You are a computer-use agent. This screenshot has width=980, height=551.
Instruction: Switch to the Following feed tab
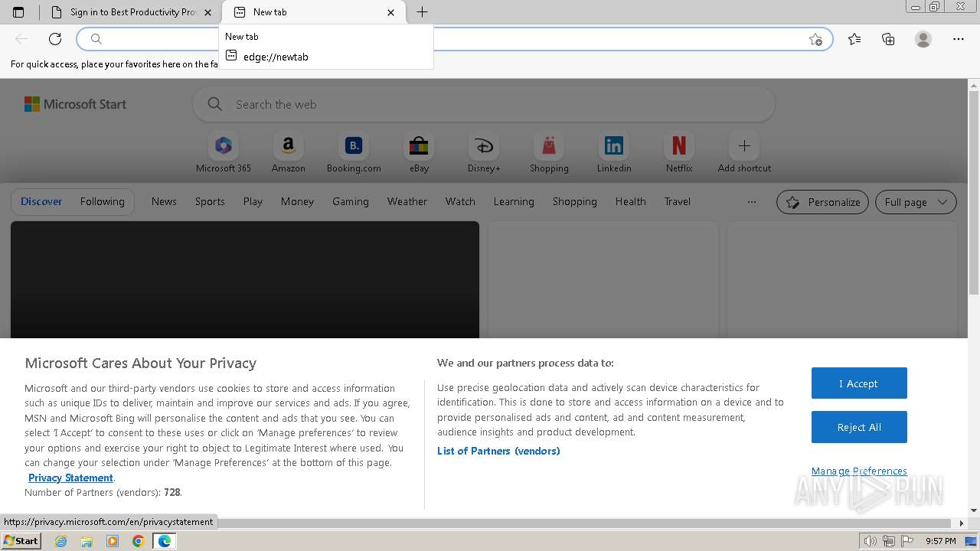tap(102, 201)
